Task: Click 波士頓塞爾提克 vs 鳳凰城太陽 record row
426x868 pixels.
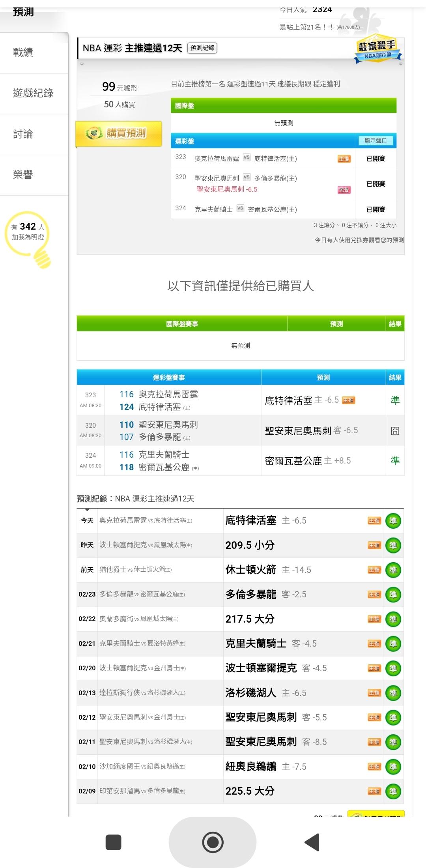Action: (x=240, y=545)
